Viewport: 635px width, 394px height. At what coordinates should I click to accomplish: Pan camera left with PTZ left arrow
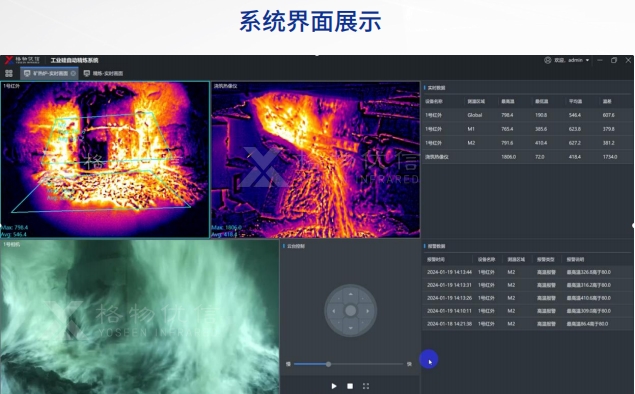tap(334, 311)
